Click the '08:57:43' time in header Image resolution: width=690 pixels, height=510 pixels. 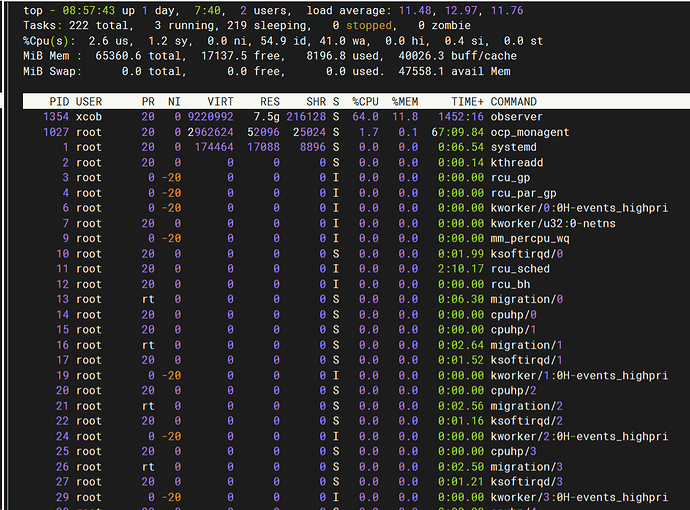click(x=88, y=11)
